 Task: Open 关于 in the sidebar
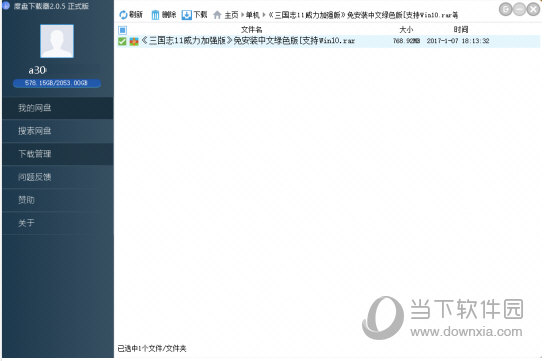(x=58, y=223)
